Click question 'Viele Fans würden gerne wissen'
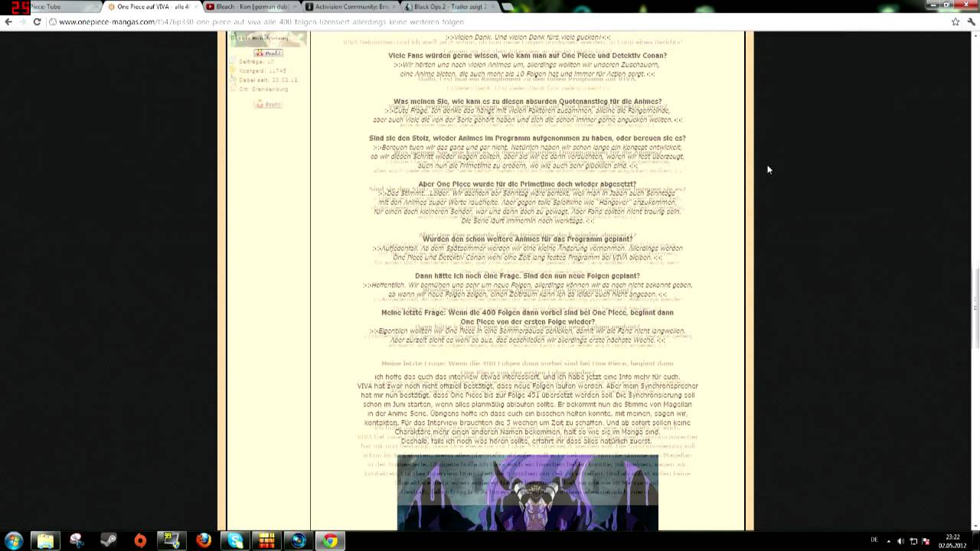 click(528, 55)
